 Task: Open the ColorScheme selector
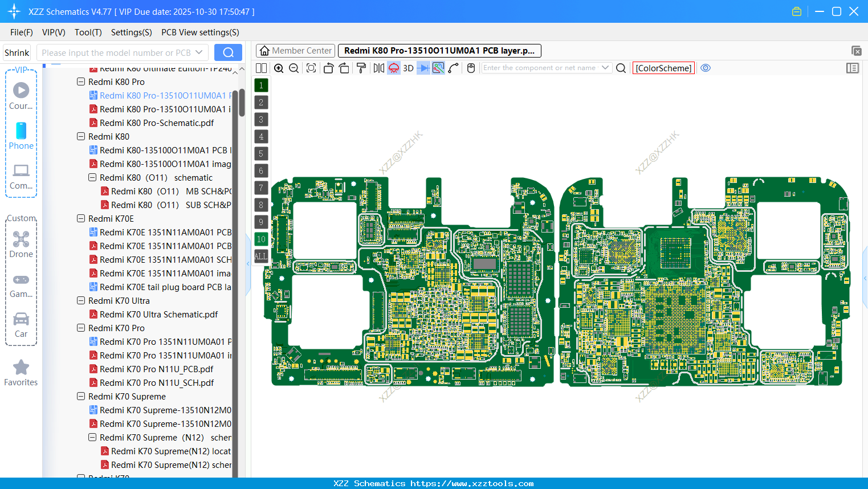point(663,68)
